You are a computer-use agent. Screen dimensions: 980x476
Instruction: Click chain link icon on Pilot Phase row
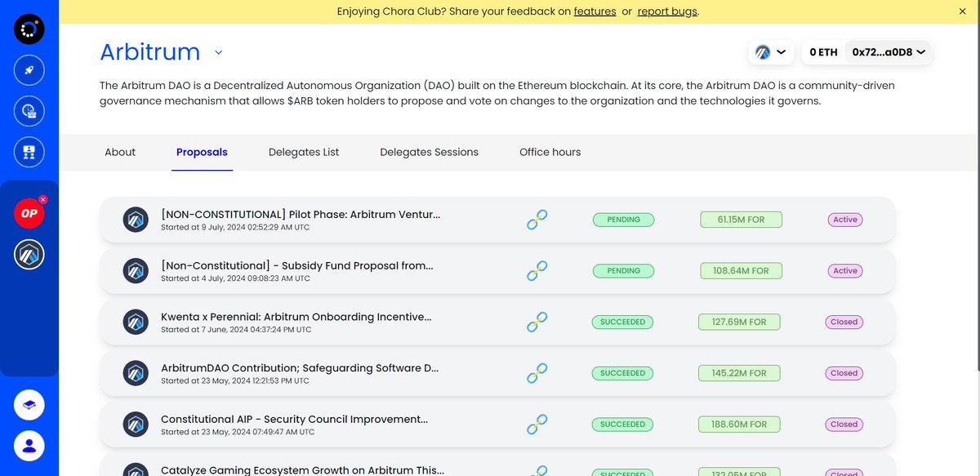click(537, 220)
